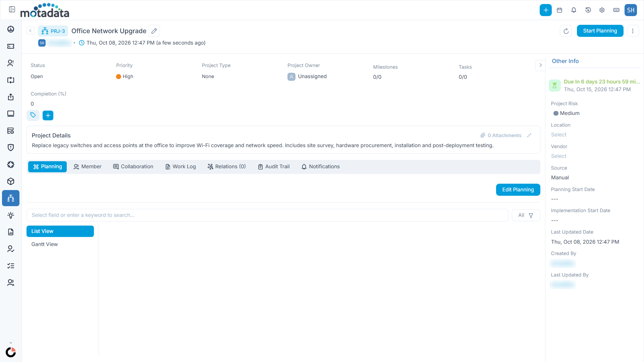Select Gantt View

60,244
